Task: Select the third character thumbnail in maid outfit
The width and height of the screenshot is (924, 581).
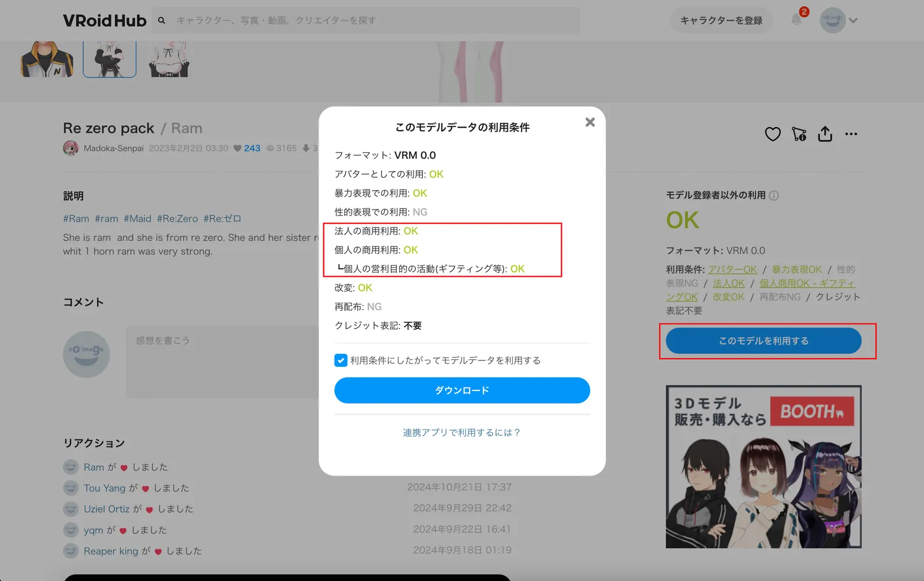Action: click(169, 59)
